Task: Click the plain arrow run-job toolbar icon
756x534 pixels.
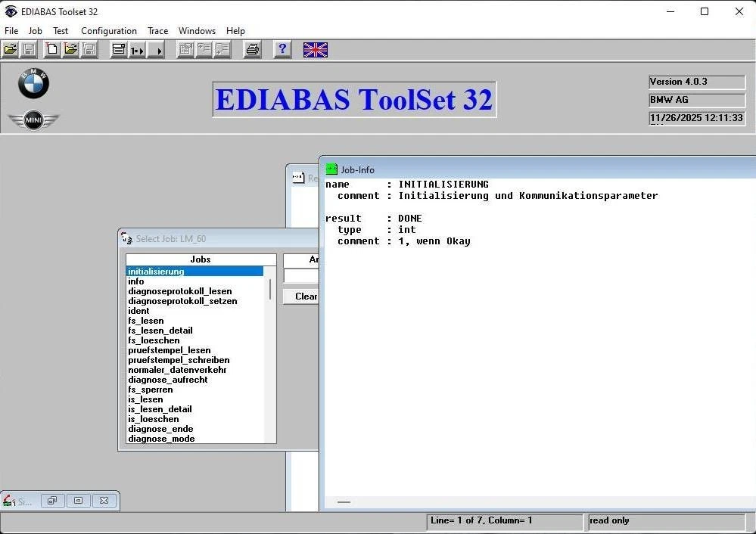Action: pos(156,50)
